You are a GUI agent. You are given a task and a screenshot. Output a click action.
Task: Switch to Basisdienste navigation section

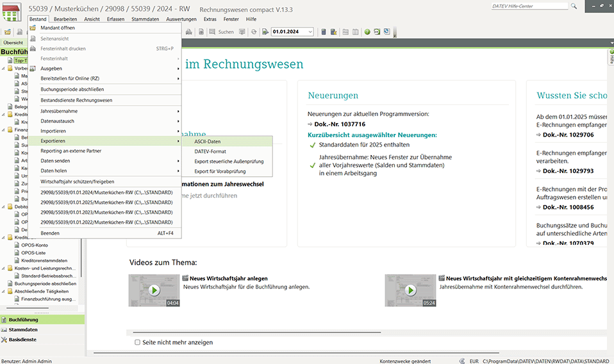(42, 340)
